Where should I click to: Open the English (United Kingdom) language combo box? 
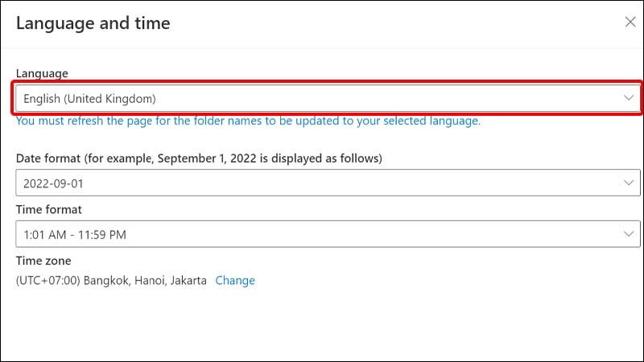328,98
